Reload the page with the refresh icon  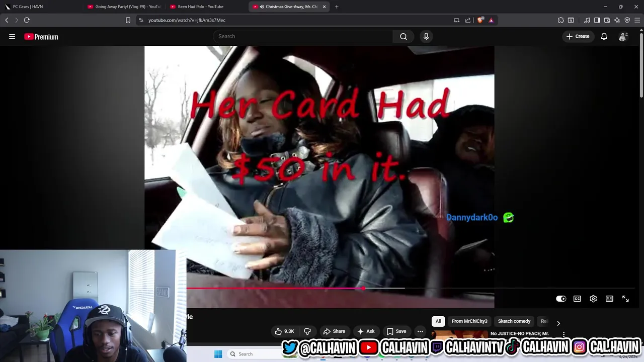pyautogui.click(x=27, y=20)
